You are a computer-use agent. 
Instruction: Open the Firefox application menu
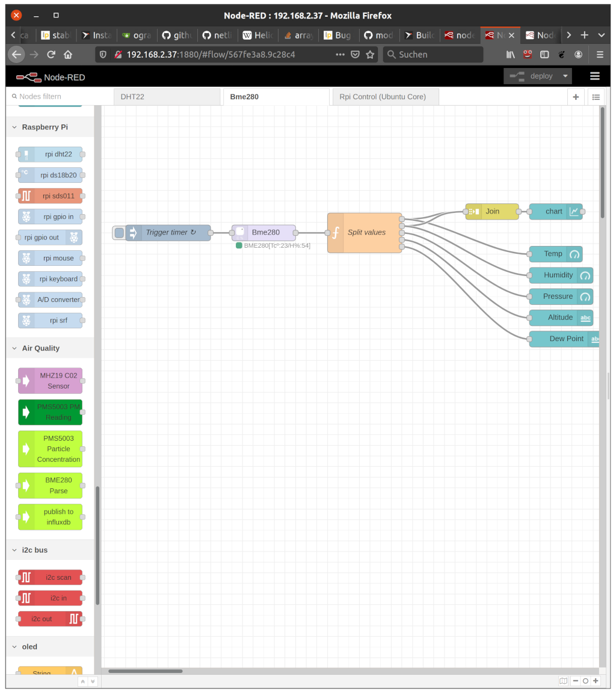pyautogui.click(x=600, y=55)
